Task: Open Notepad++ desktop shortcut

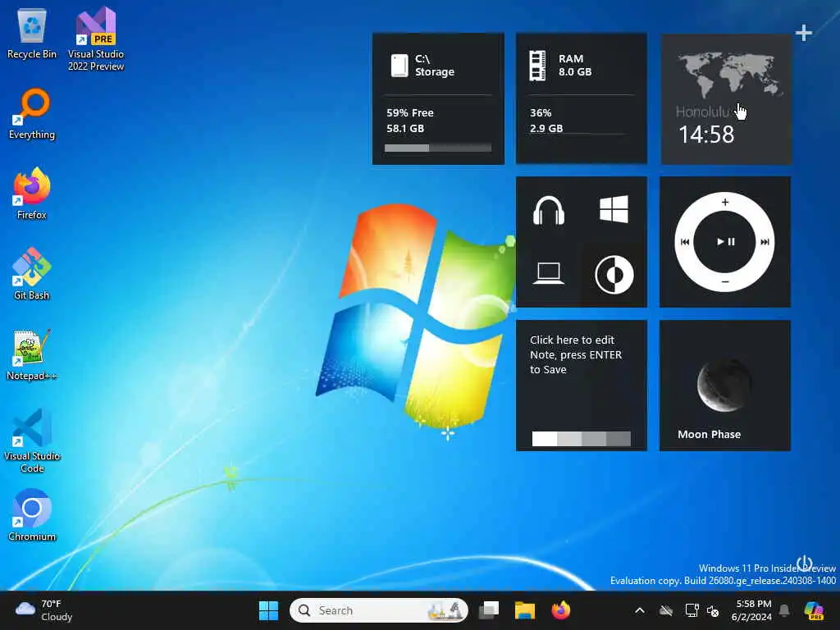Action: click(x=32, y=354)
